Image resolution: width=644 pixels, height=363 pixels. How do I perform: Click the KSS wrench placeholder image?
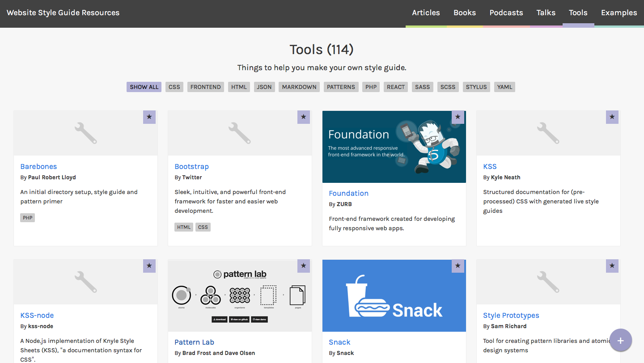[x=548, y=133]
